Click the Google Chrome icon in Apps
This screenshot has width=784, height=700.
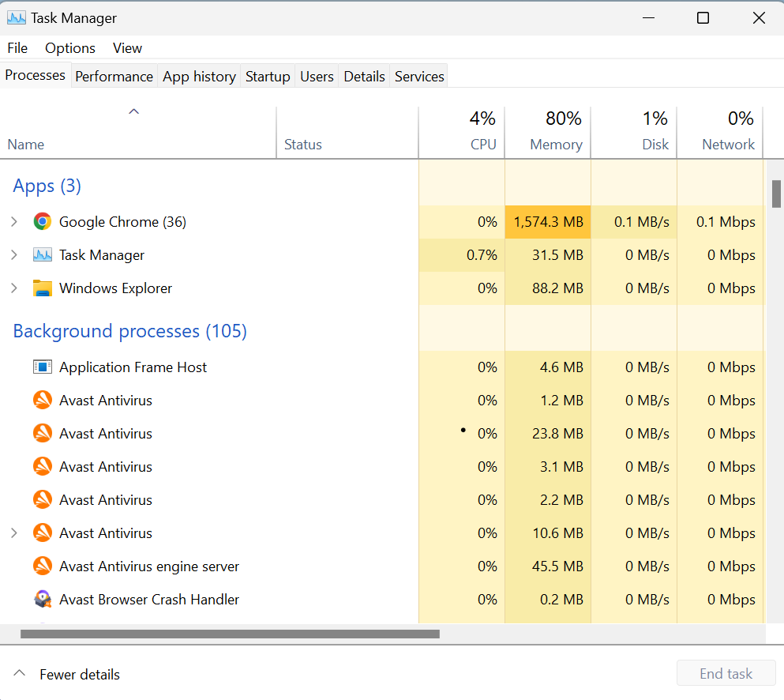(x=43, y=222)
